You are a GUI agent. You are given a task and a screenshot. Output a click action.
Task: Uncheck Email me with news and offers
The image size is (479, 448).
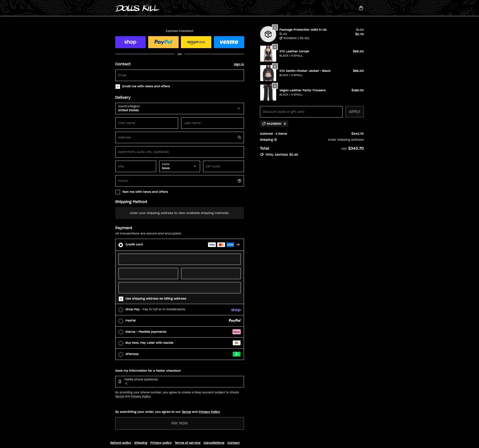[118, 87]
